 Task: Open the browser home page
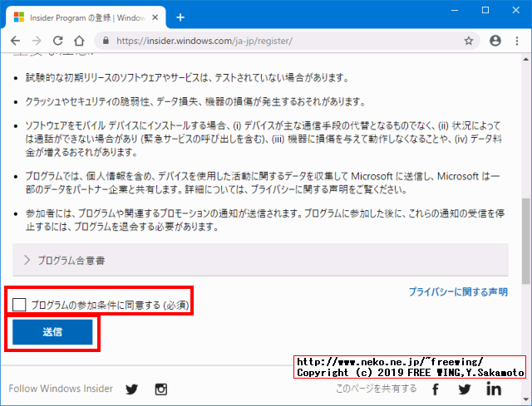point(79,41)
